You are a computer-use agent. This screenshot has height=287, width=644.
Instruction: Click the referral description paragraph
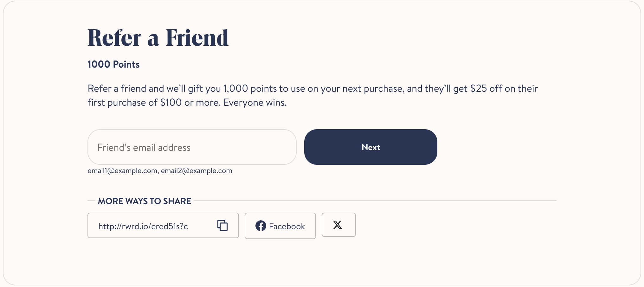[x=312, y=96]
